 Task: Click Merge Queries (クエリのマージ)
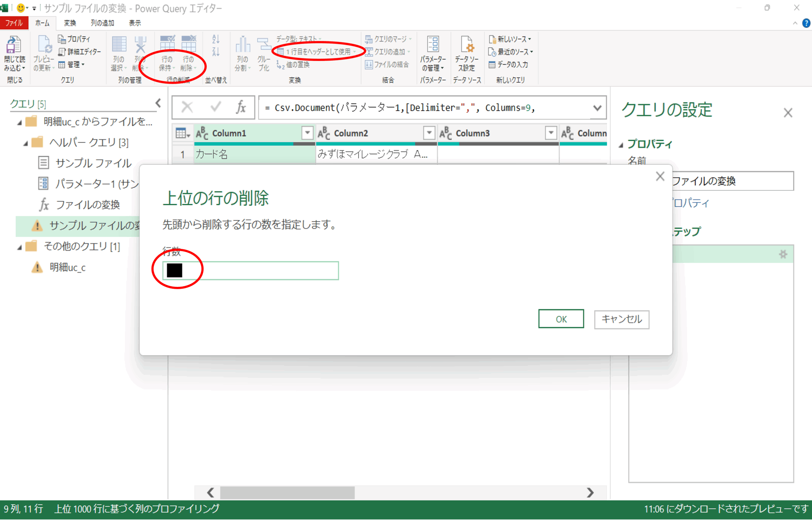click(x=389, y=39)
